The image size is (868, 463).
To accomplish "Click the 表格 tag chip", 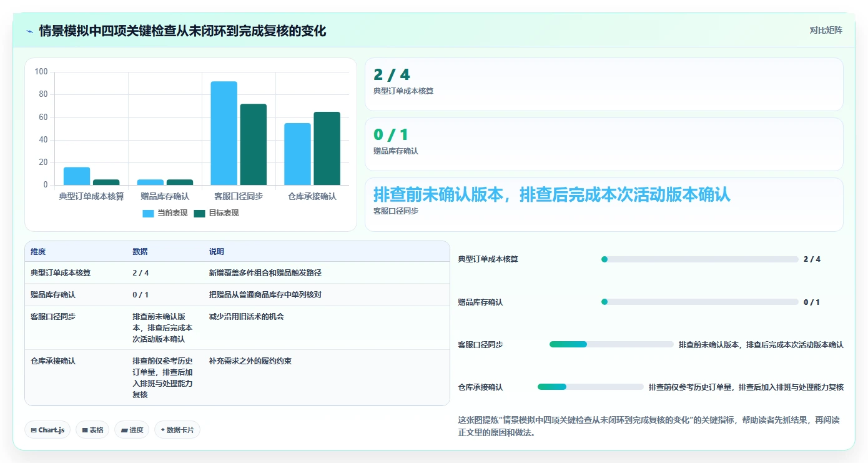I will [x=92, y=430].
